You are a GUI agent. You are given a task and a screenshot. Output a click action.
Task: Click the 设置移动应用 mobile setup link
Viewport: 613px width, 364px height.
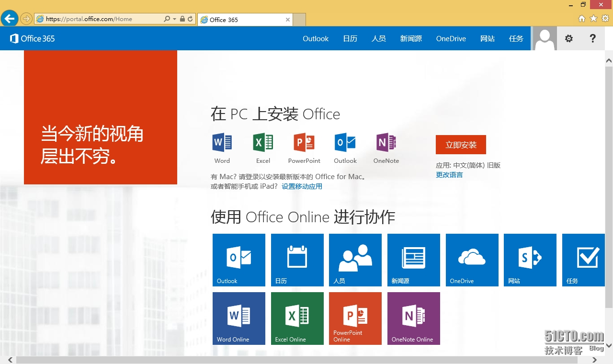point(302,186)
